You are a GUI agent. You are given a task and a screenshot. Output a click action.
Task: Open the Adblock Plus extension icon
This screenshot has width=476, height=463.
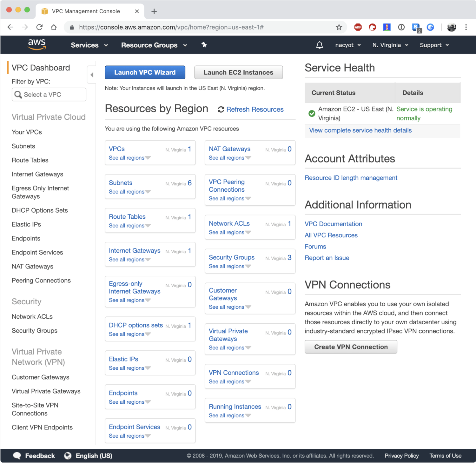358,27
